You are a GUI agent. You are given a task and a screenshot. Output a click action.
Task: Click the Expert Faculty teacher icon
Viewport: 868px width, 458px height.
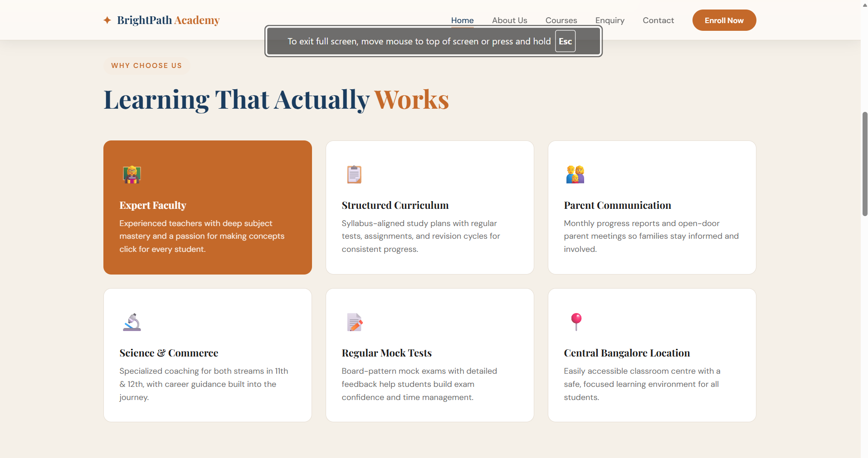point(132,174)
